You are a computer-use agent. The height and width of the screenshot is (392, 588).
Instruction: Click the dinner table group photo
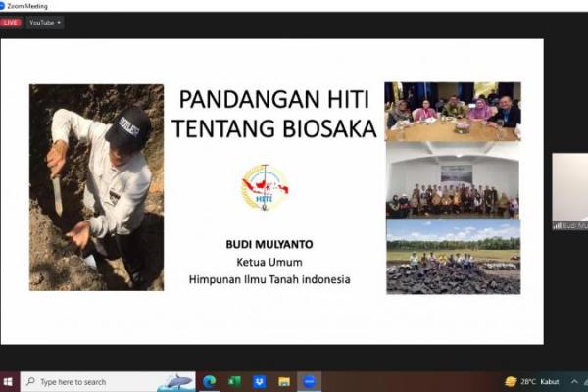[453, 112]
